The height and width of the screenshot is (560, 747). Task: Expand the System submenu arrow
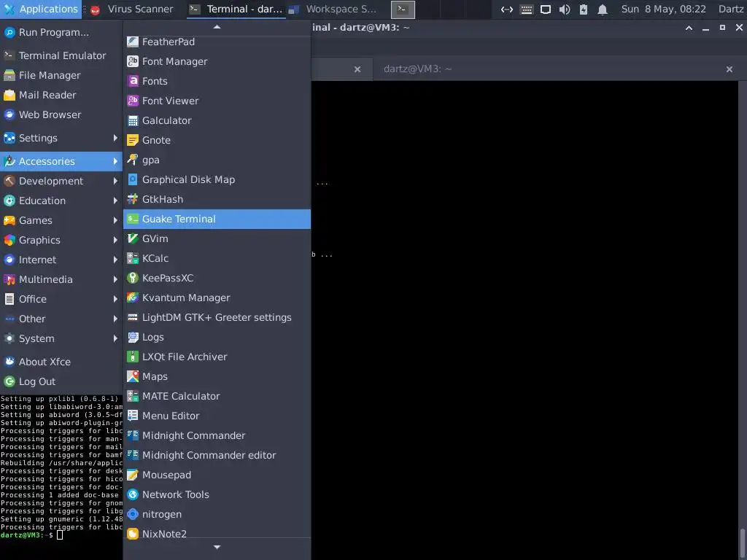pyautogui.click(x=115, y=338)
